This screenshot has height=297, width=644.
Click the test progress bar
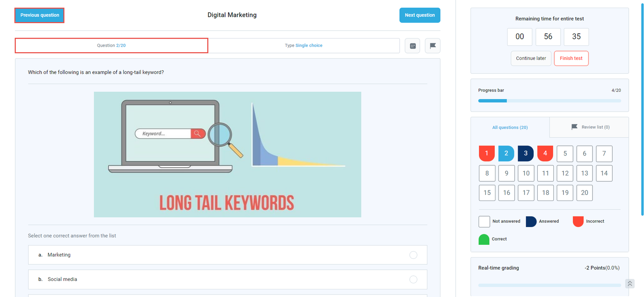pos(549,101)
